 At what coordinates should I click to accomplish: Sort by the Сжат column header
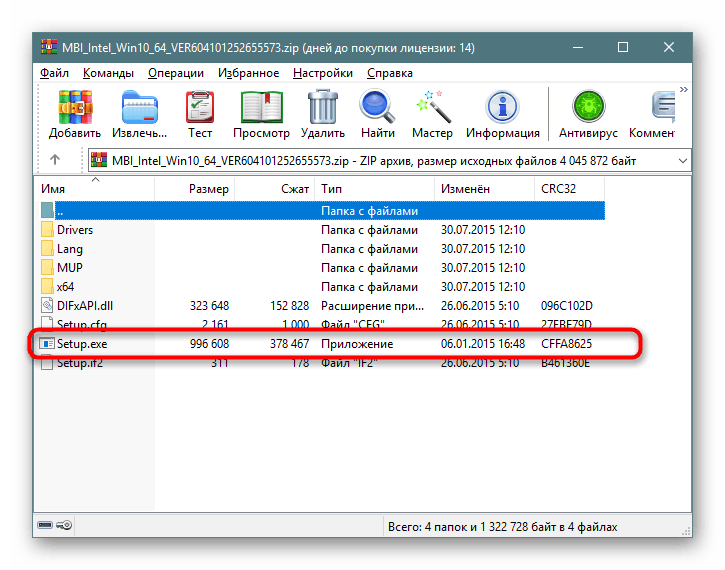click(275, 189)
